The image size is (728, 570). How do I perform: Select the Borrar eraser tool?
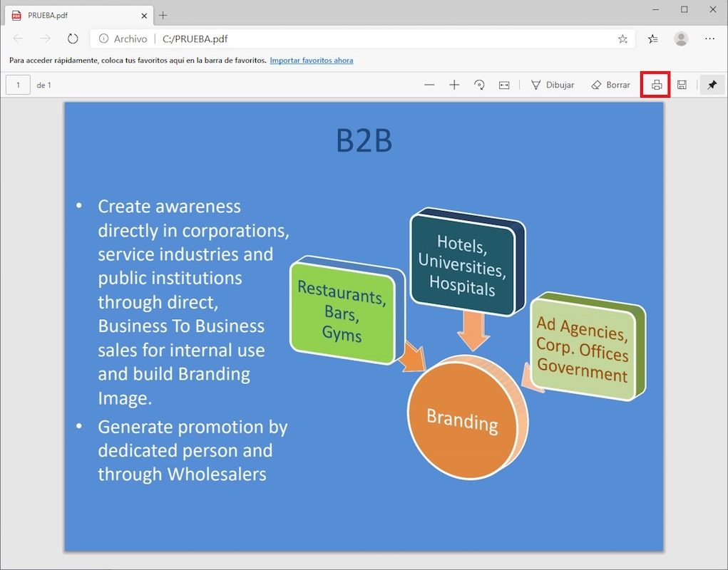(610, 85)
